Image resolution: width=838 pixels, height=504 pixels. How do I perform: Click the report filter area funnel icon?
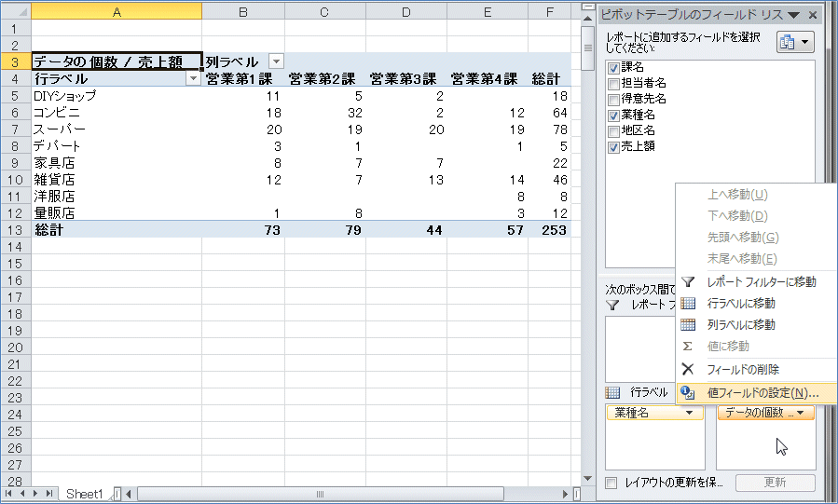(612, 306)
